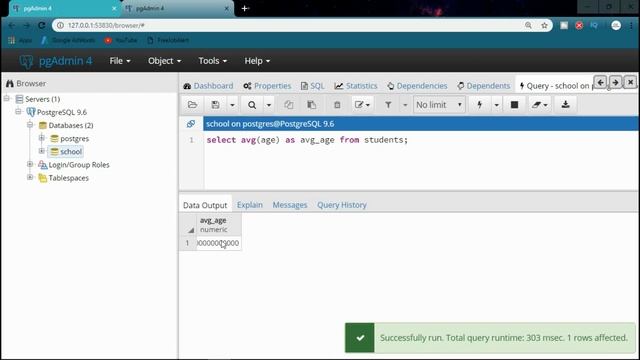640x360 pixels.
Task: Click the Find magnifier icon
Action: click(252, 105)
